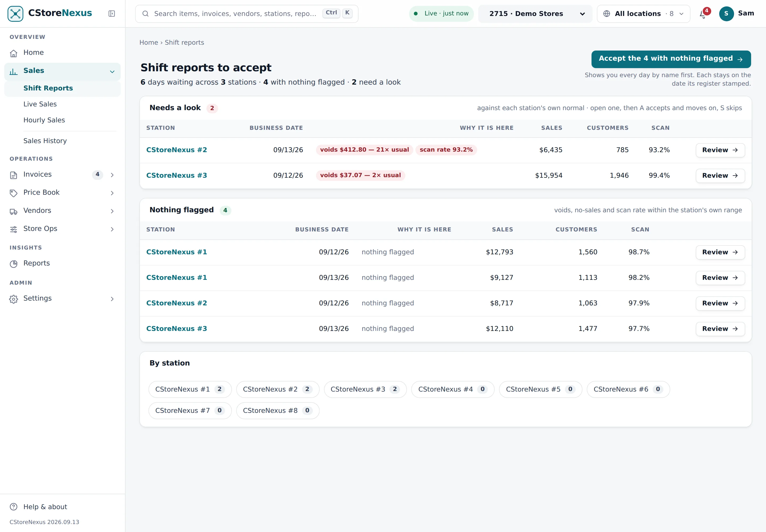Open the 2715 Demo Stores dropdown
The image size is (766, 532).
click(x=535, y=14)
